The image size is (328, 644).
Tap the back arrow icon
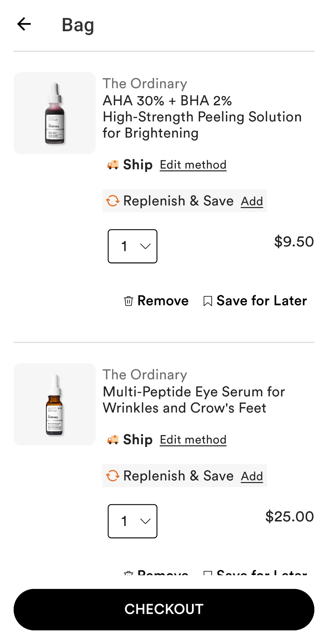pos(24,24)
